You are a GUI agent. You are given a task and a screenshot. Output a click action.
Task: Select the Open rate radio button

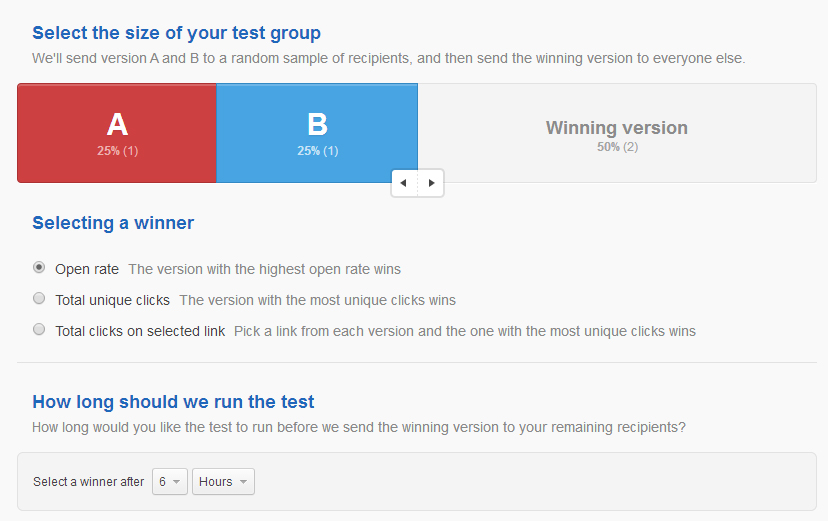(x=39, y=268)
